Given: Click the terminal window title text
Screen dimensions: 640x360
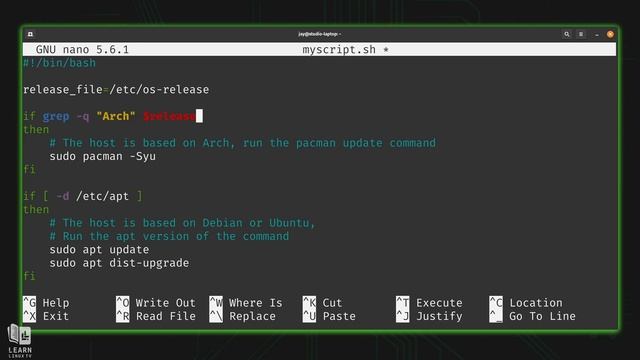Looking at the screenshot, I should tap(319, 34).
